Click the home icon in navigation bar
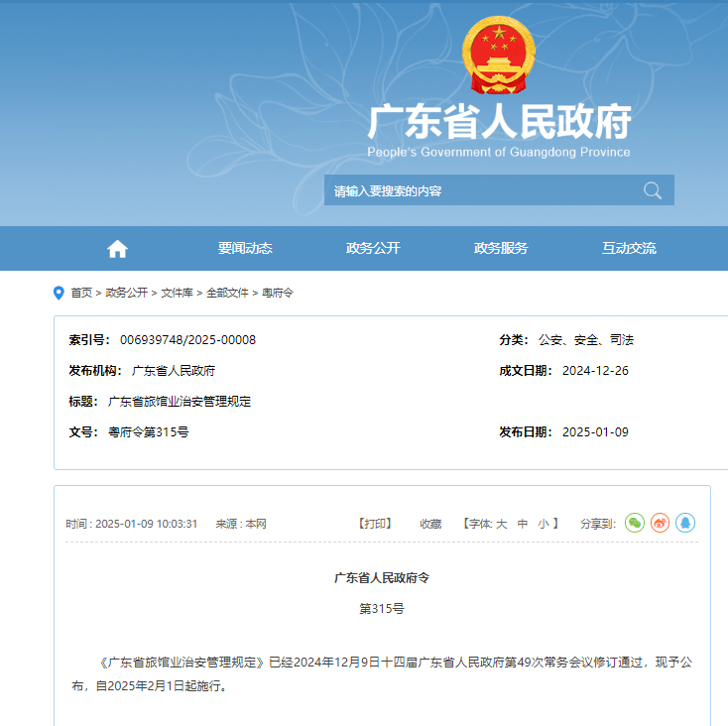The image size is (728, 726). click(x=117, y=249)
